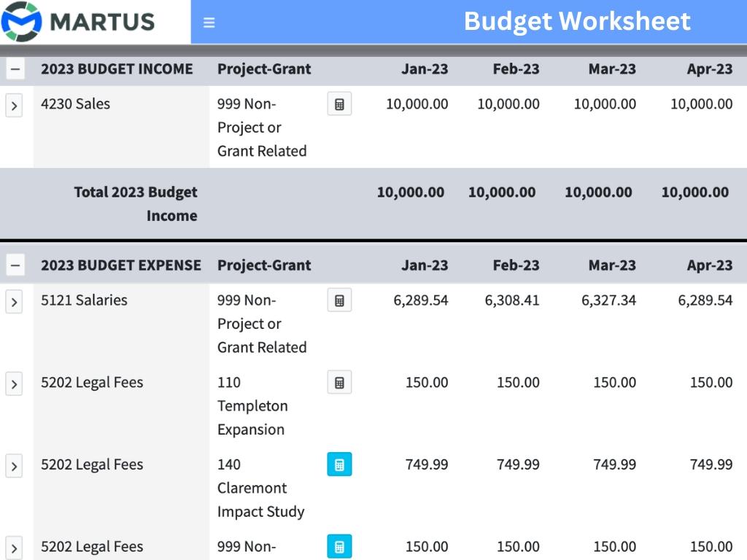747x560 pixels.
Task: Select the Feb-23 Salaries value 6,308.41
Action: (x=512, y=300)
